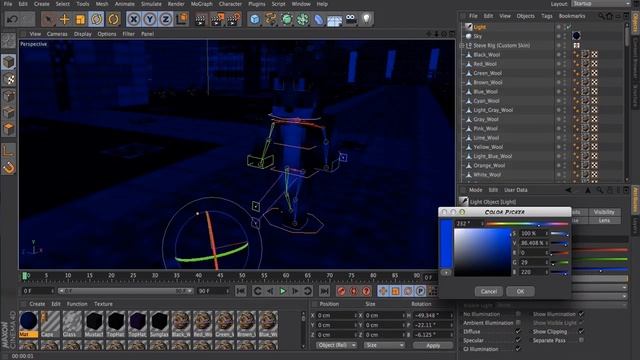Click the B value field in Color Picker
The width and height of the screenshot is (640, 360).
532,272
